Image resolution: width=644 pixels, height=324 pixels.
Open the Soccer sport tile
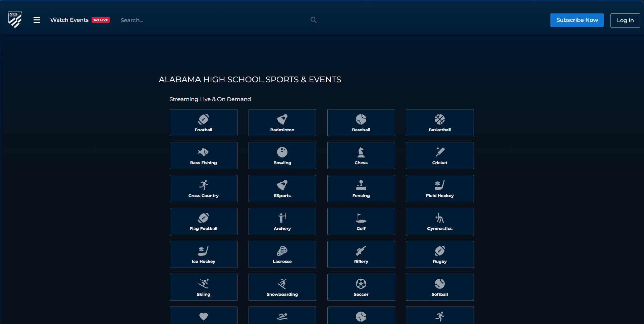pos(361,287)
